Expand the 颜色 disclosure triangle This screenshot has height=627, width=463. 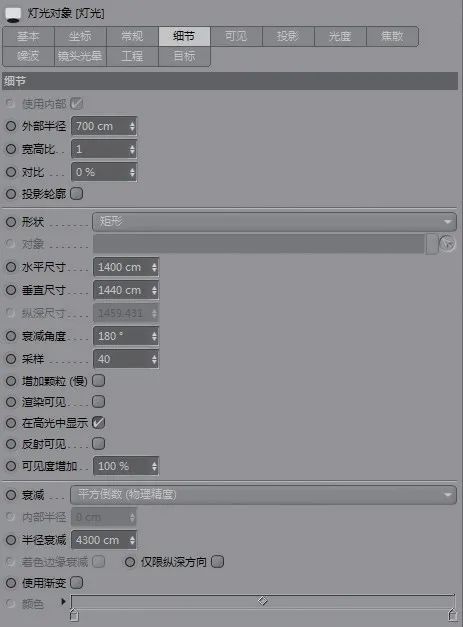63,601
